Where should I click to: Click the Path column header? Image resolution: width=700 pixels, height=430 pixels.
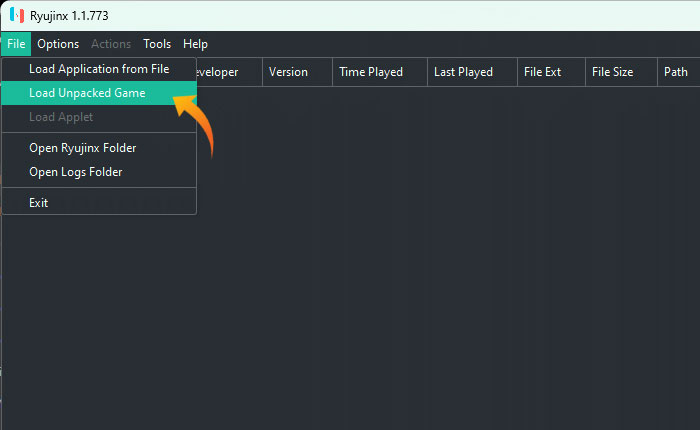click(675, 72)
